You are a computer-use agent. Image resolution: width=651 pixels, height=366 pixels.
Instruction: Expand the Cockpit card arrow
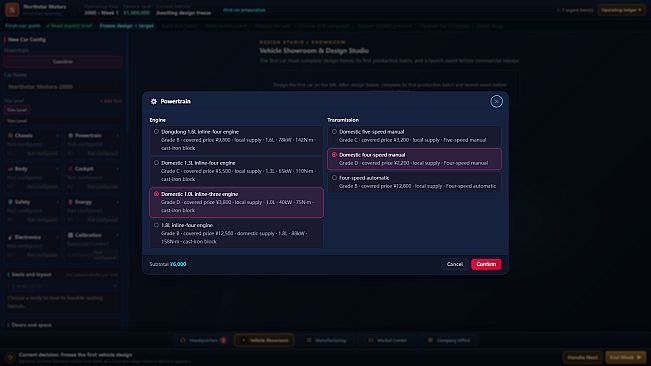[x=118, y=169]
